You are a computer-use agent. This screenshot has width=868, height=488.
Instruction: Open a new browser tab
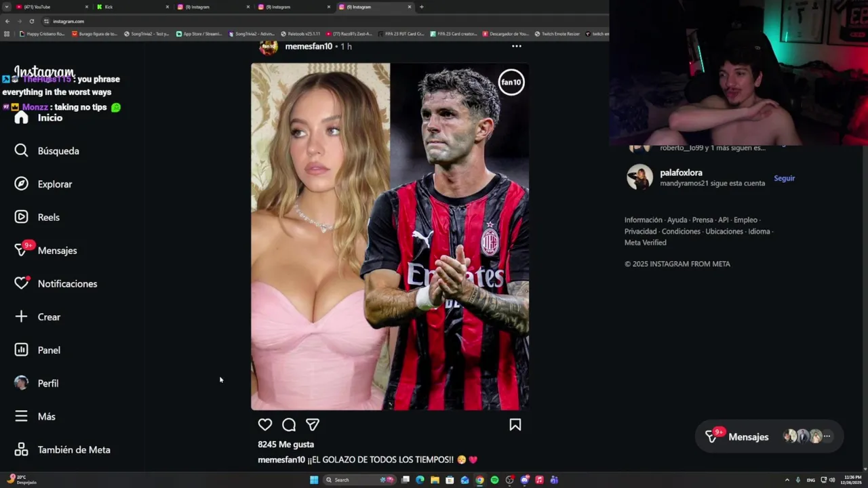tap(422, 7)
